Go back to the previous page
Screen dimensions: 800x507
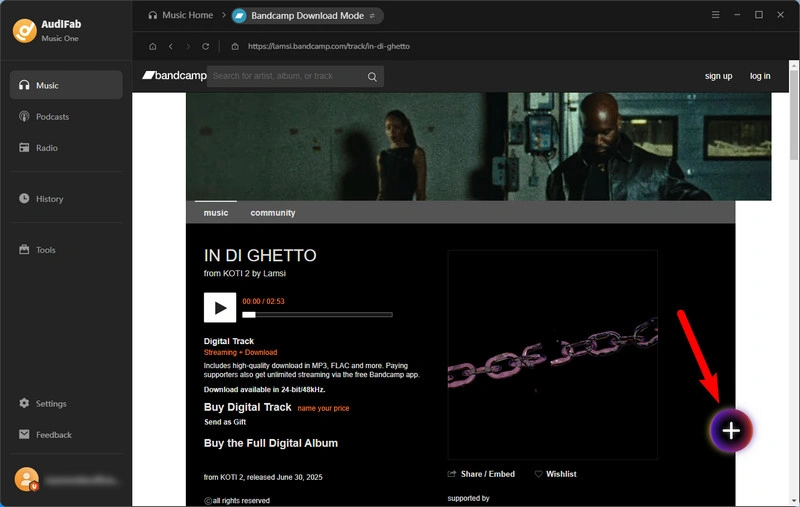point(170,46)
